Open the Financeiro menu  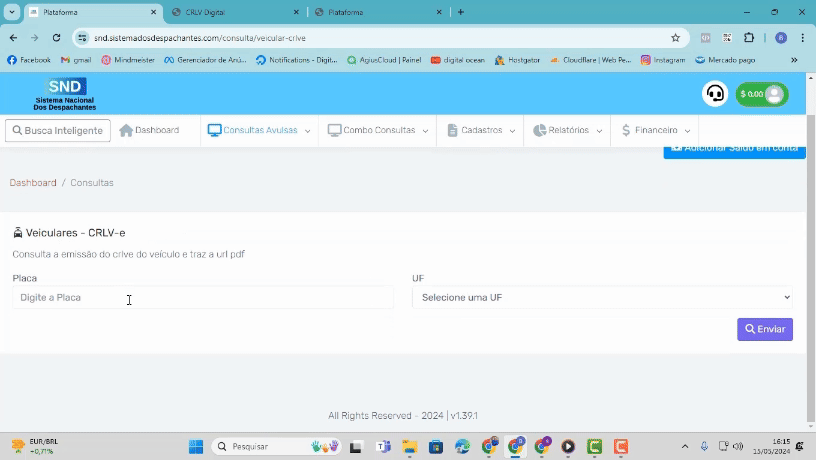coord(655,130)
